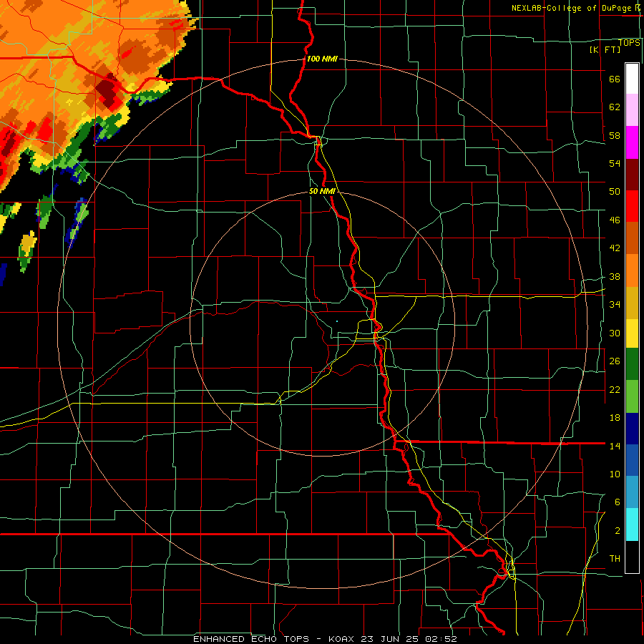Click the '38' legend value
Image resolution: width=644 pixels, height=644 pixels.
click(615, 276)
